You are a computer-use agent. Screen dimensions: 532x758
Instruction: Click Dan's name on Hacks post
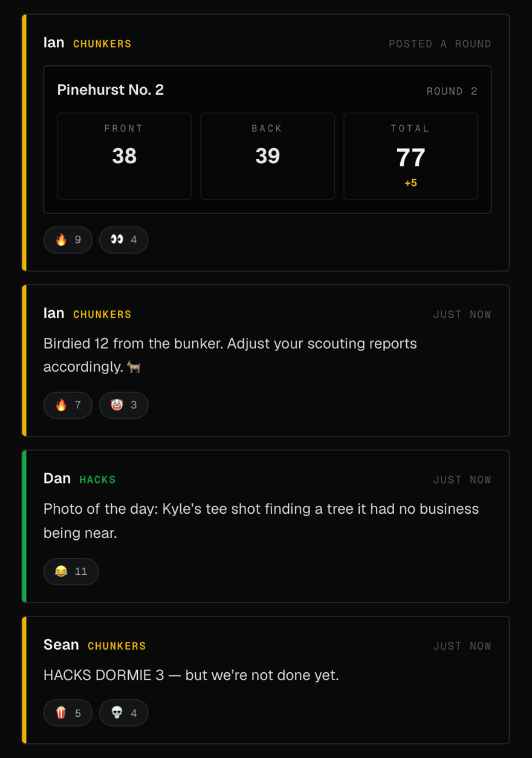tap(57, 479)
